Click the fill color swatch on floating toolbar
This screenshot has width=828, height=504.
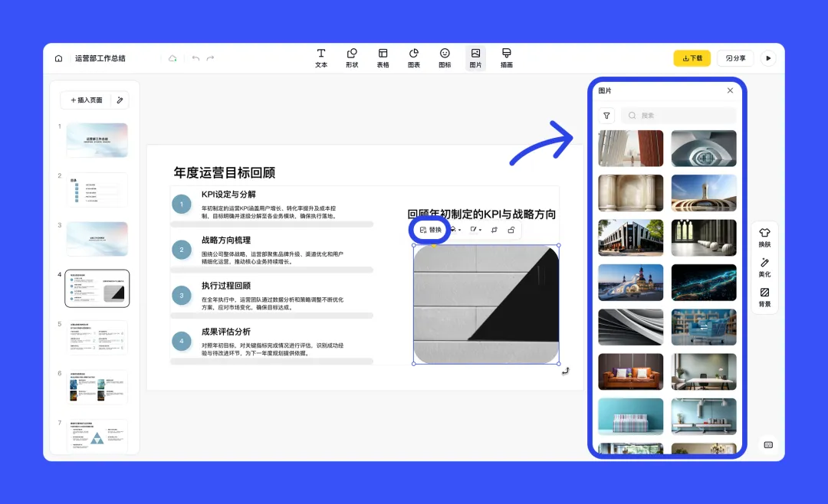(x=452, y=230)
